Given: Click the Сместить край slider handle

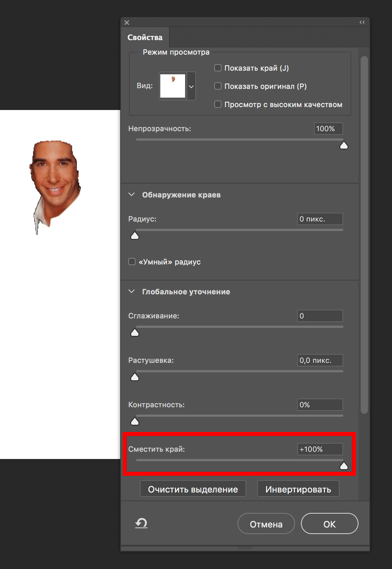Looking at the screenshot, I should tap(344, 465).
